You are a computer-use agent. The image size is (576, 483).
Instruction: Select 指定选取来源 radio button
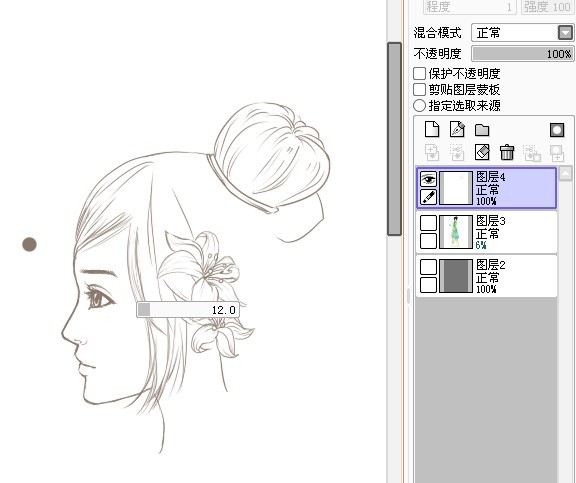(419, 106)
